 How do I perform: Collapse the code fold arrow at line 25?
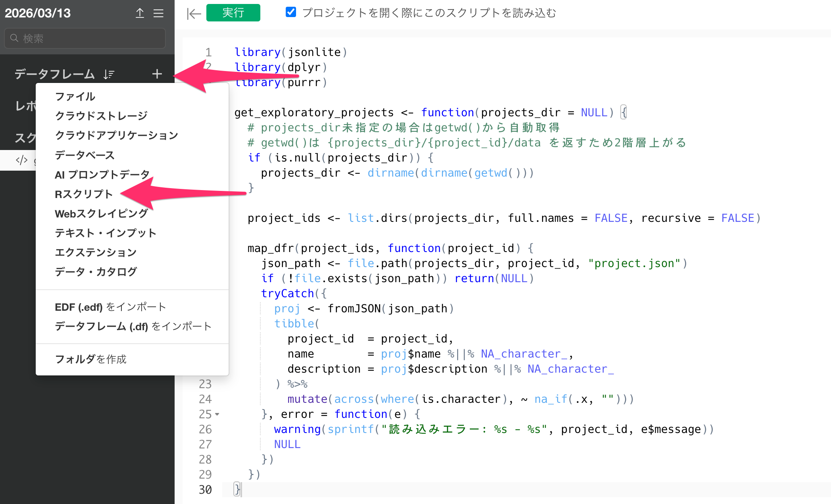click(217, 414)
